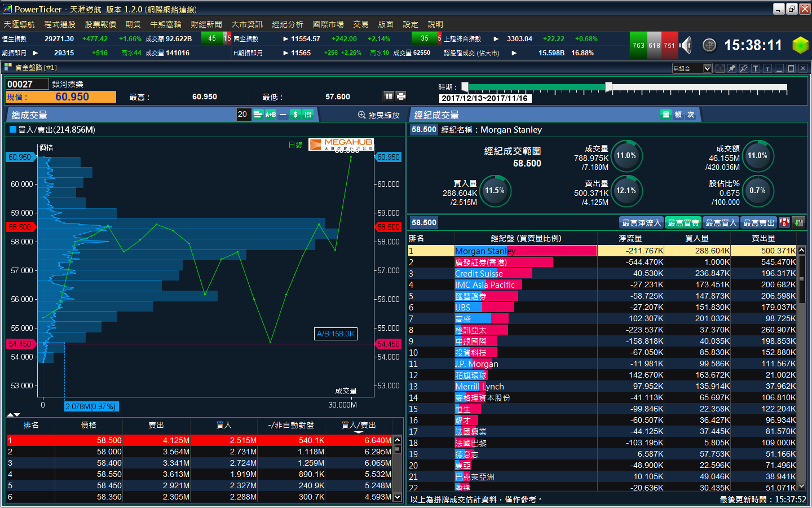812x508 pixels.
Task: Click the right handle of 時期 slider
Action: (608, 87)
